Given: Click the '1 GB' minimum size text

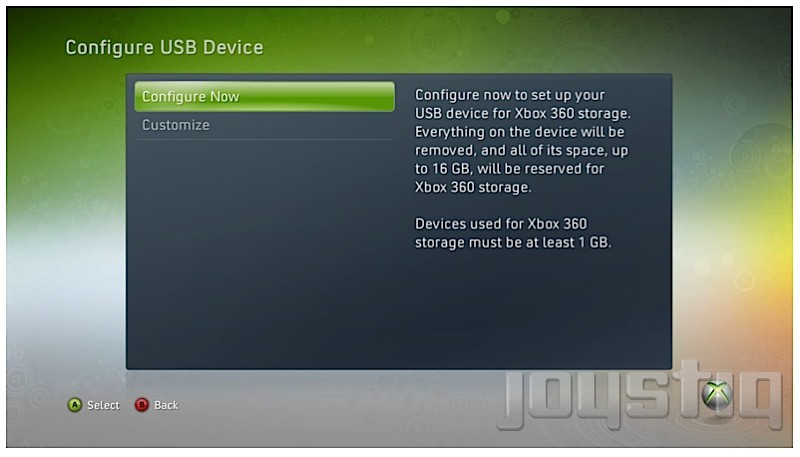Looking at the screenshot, I should coord(594,242).
